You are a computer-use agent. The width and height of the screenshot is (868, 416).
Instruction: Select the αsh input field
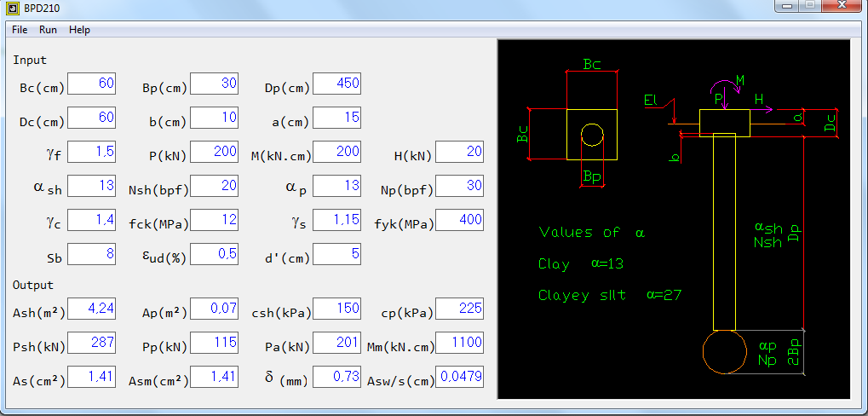91,186
